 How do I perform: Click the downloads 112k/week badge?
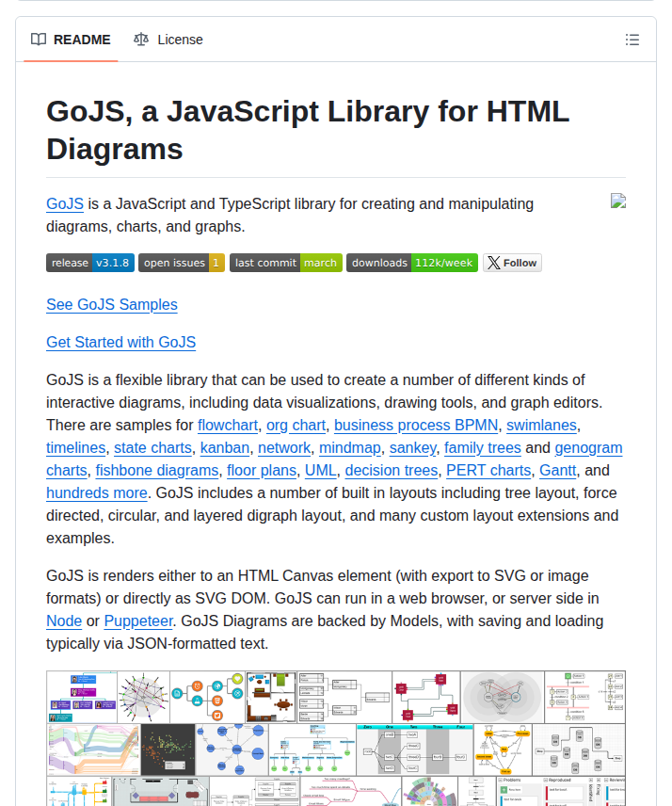[412, 263]
